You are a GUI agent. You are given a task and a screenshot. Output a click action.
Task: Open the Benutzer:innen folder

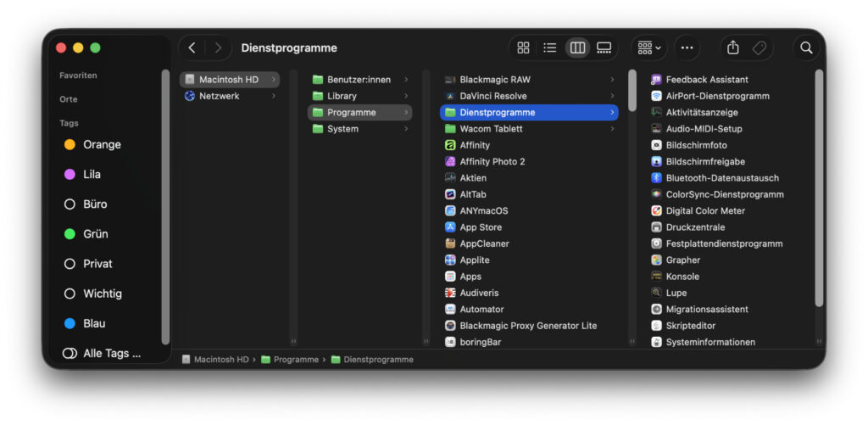(359, 80)
